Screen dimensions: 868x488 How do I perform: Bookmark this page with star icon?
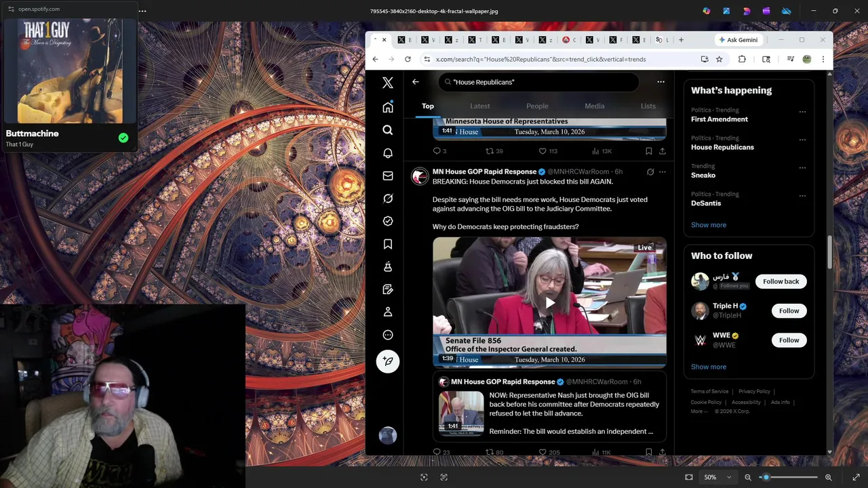(x=719, y=59)
